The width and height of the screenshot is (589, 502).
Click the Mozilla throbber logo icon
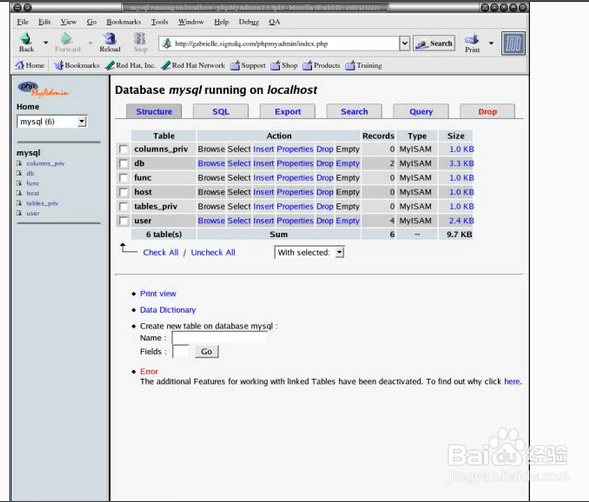513,44
